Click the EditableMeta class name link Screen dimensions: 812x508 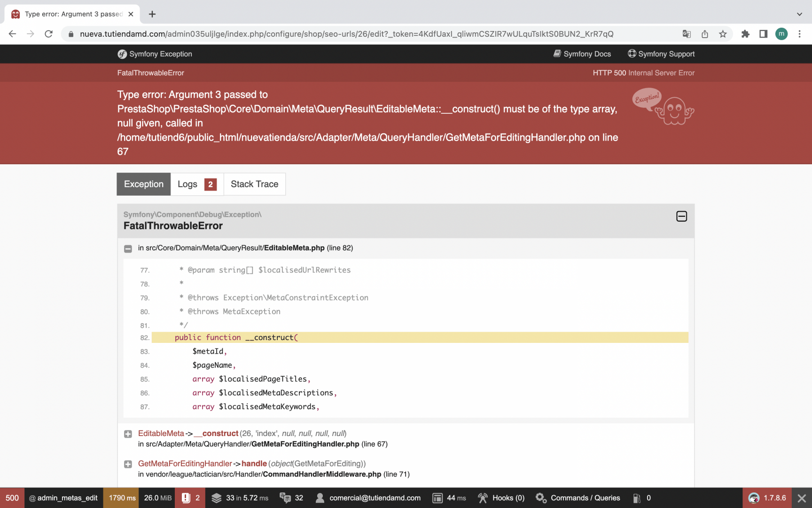pos(161,433)
